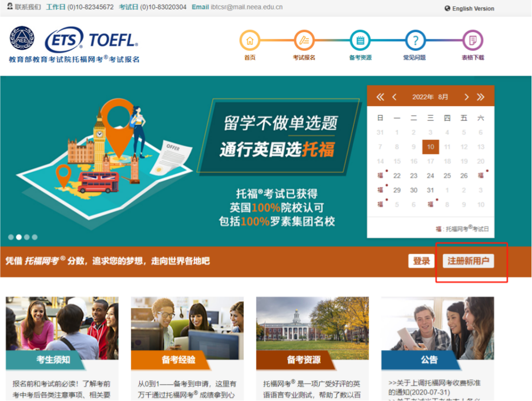Switch to English Version

point(470,8)
